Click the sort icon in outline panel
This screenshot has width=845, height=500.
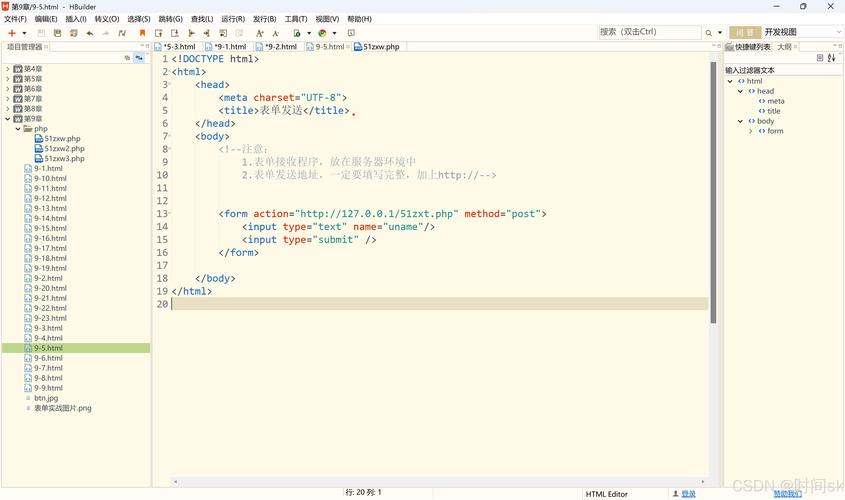click(832, 58)
